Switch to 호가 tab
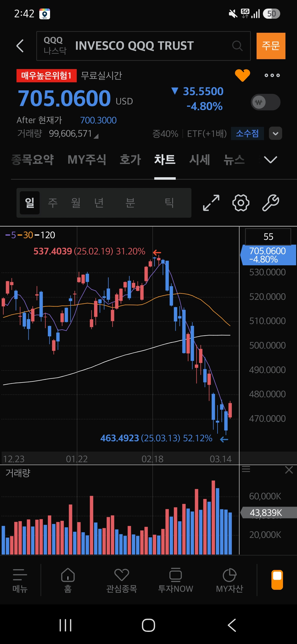Image resolution: width=297 pixels, height=644 pixels. [x=130, y=160]
